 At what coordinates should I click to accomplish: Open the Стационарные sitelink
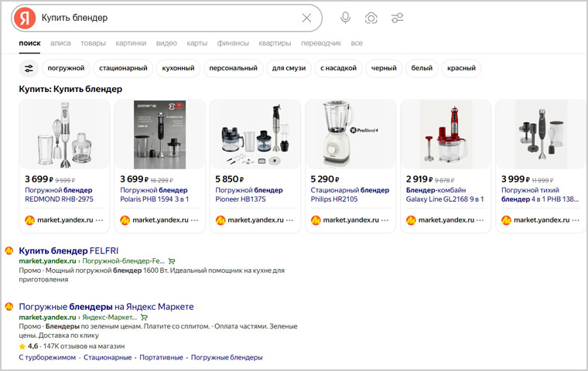[108, 358]
